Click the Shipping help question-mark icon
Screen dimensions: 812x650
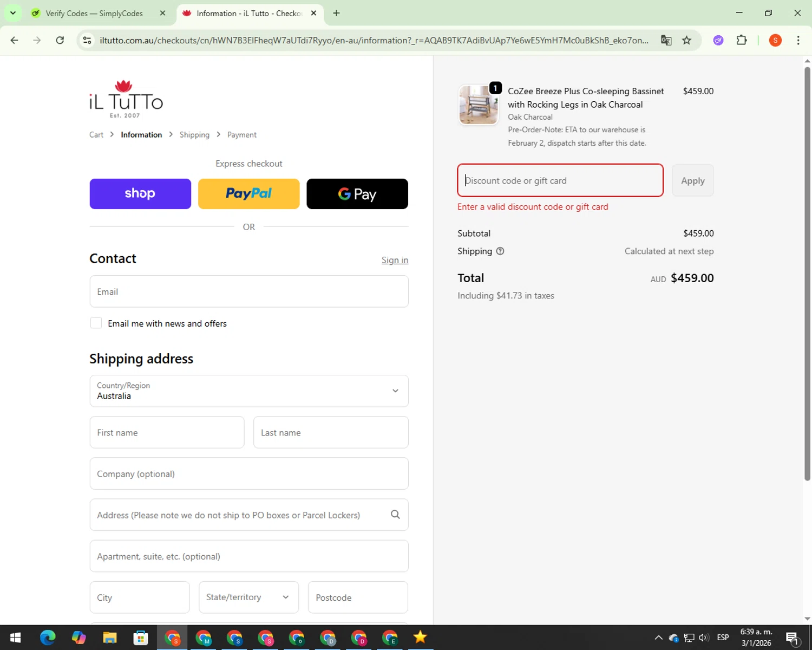click(x=500, y=251)
